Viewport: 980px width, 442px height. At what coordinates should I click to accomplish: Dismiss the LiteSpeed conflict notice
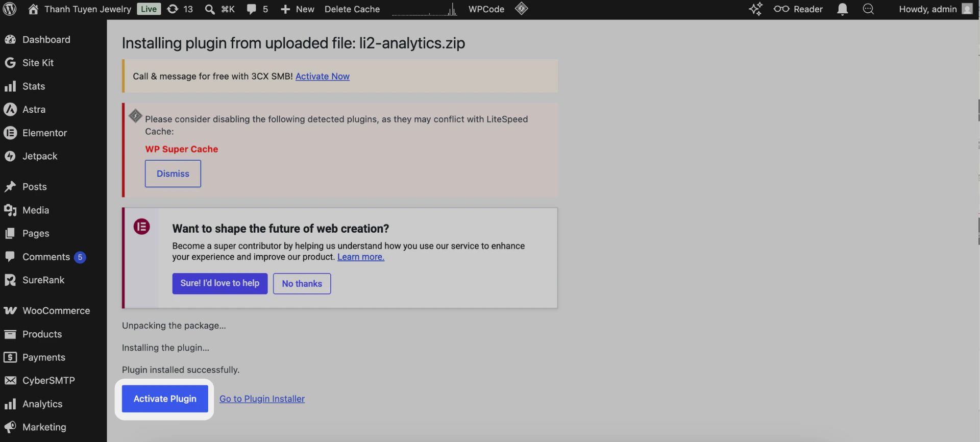pos(173,174)
